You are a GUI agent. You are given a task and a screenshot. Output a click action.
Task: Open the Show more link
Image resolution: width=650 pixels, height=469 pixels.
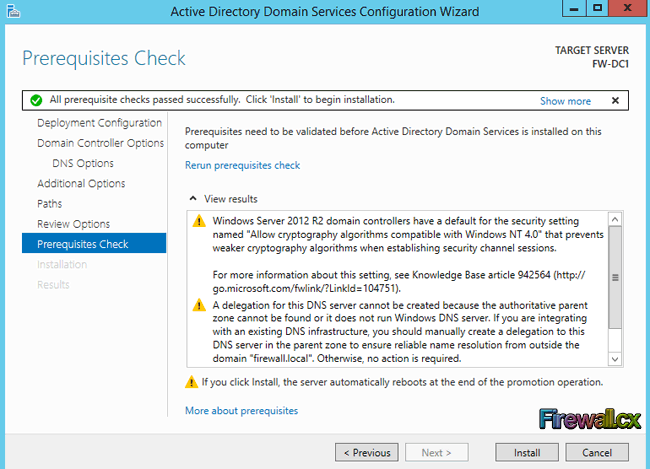point(565,101)
